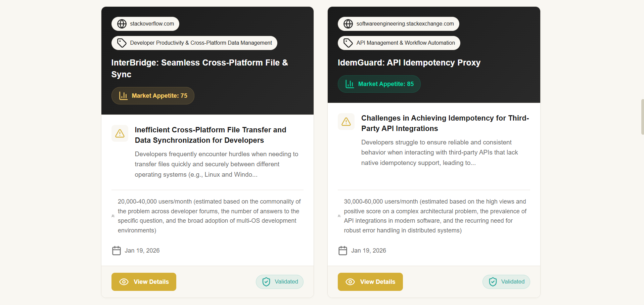Click the eye icon in InterBridge View Details button
The height and width of the screenshot is (305, 644).
124,281
